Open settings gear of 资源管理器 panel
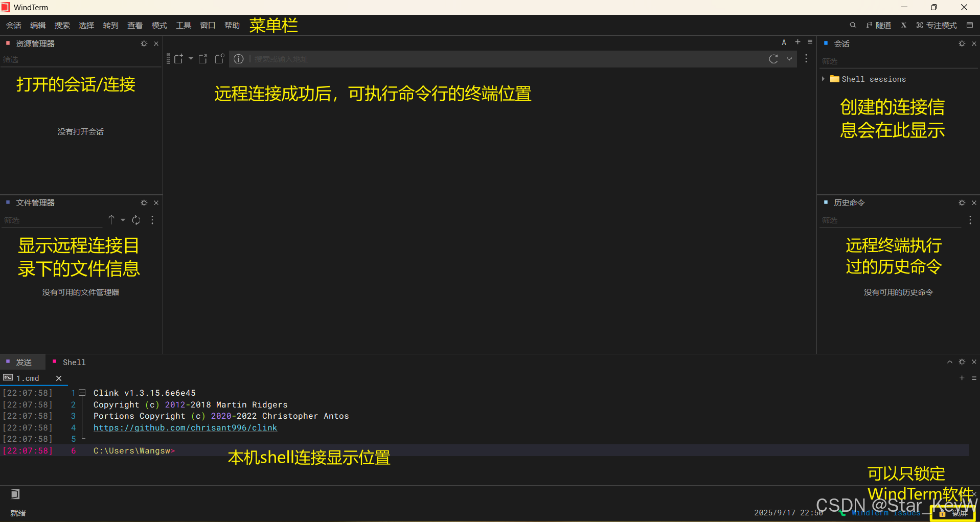Image resolution: width=980 pixels, height=522 pixels. [144, 44]
